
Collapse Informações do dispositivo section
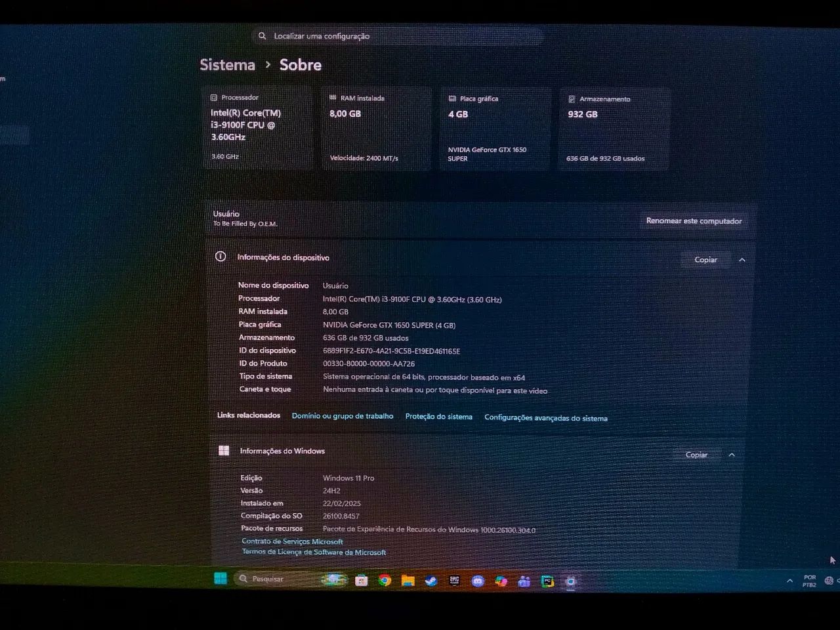click(742, 260)
